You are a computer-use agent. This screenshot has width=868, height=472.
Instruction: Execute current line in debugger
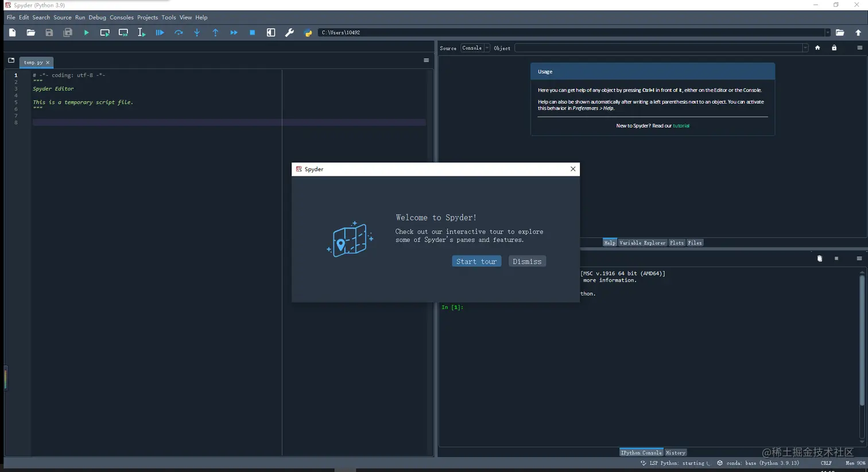pos(179,33)
